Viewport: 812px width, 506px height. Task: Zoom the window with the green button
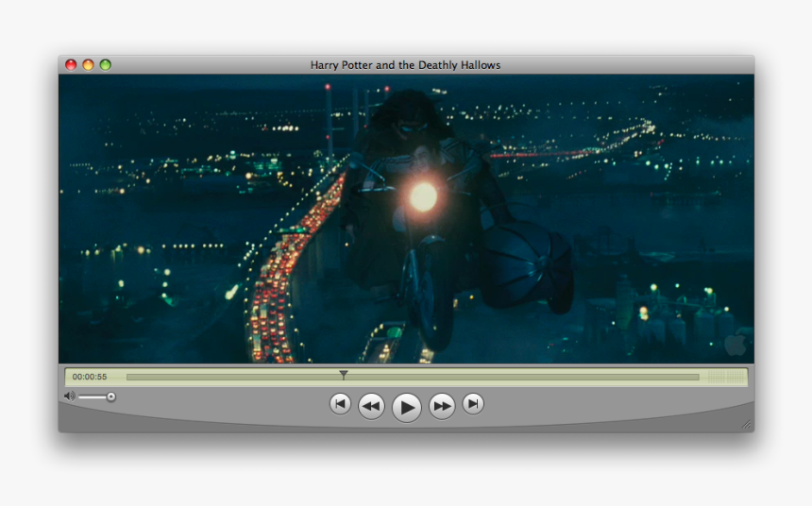(105, 65)
